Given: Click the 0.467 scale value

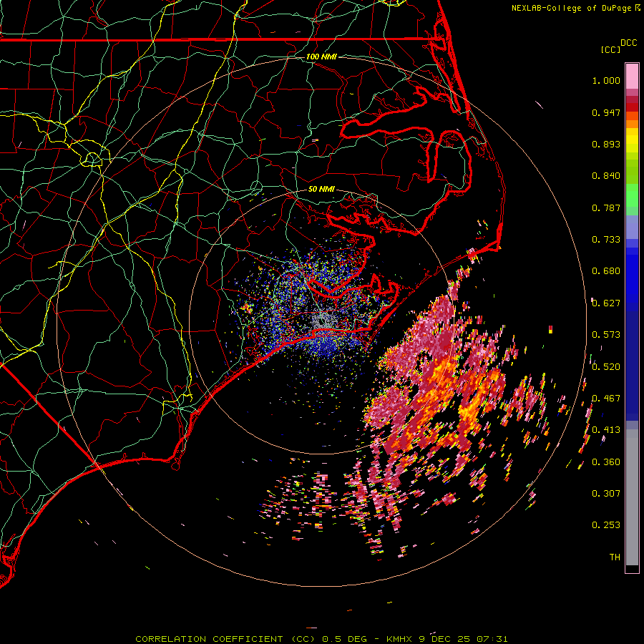Looking at the screenshot, I should 606,399.
